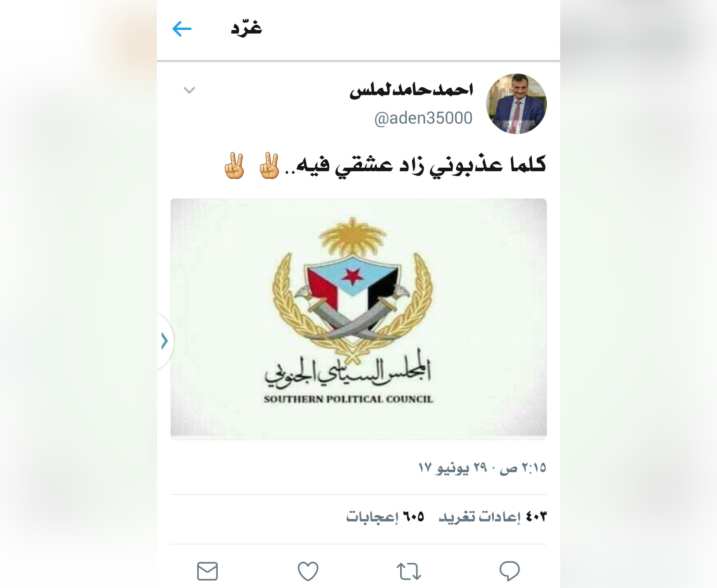Open the user's profile picture

[516, 104]
